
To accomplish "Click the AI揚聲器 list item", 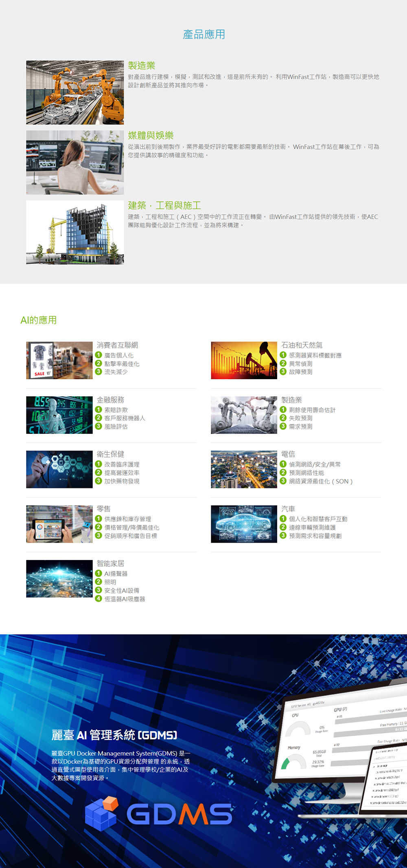I will [116, 574].
